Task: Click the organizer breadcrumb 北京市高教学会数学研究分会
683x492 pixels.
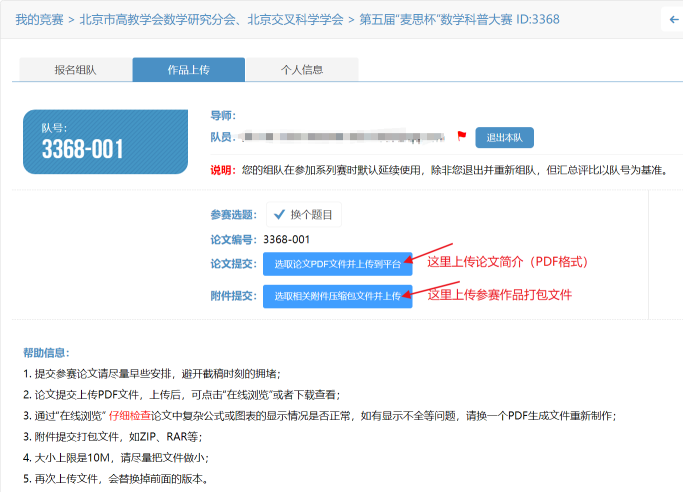Action: 158,20
